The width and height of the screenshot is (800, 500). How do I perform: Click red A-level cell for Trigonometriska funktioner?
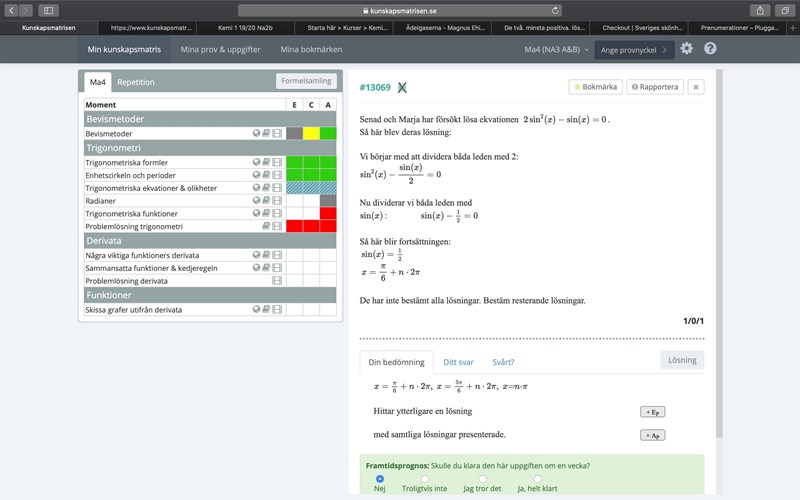tap(327, 213)
